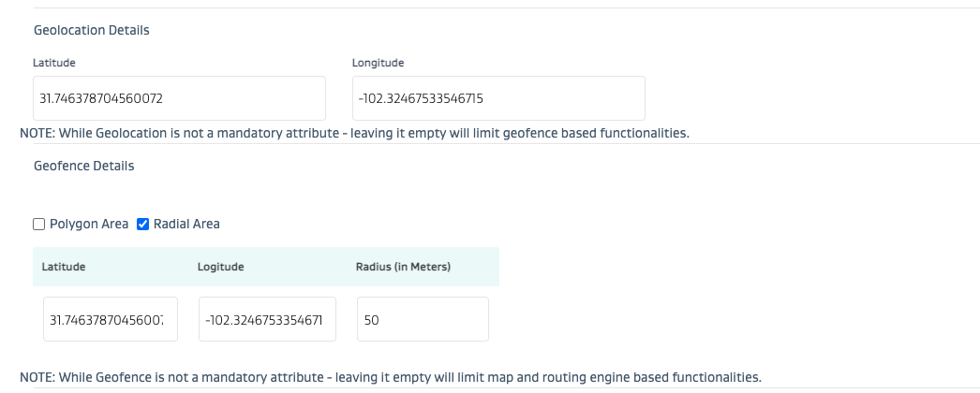Click the 'geofence based functionalities' note text
The height and width of the screenshot is (393, 980).
[x=601, y=134]
